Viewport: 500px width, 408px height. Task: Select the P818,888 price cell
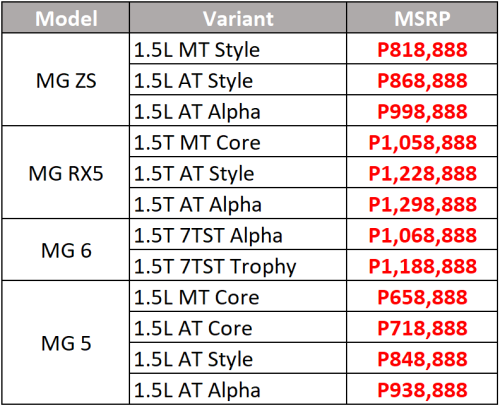pyautogui.click(x=422, y=49)
